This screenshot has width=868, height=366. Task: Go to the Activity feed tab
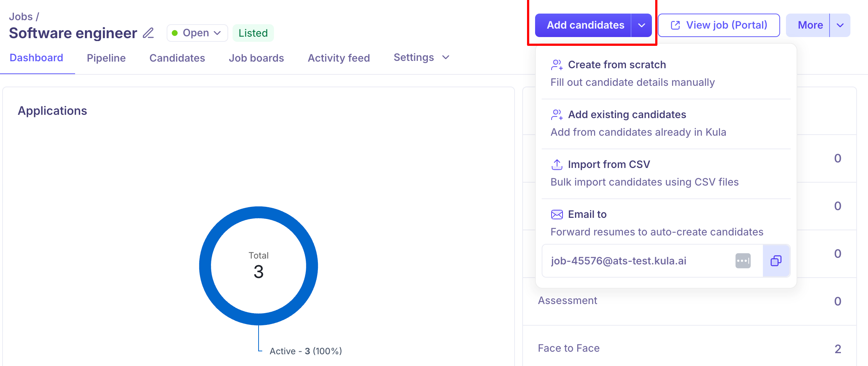[x=339, y=58]
